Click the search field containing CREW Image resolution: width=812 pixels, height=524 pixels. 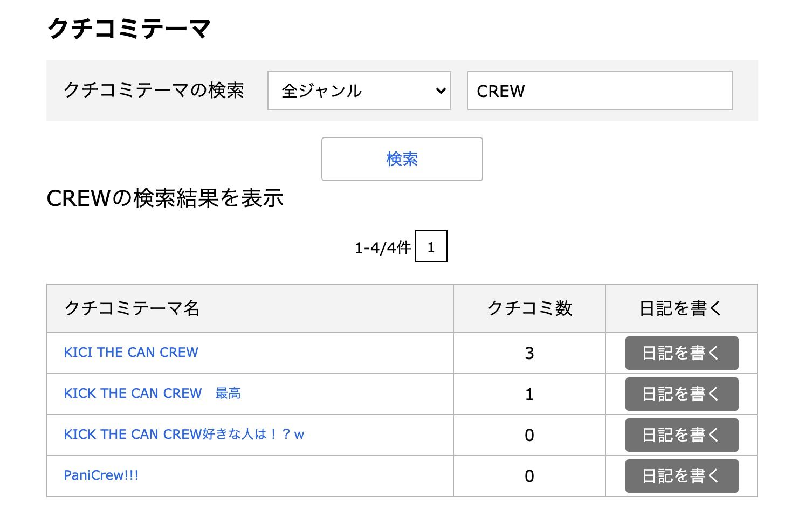click(x=600, y=91)
